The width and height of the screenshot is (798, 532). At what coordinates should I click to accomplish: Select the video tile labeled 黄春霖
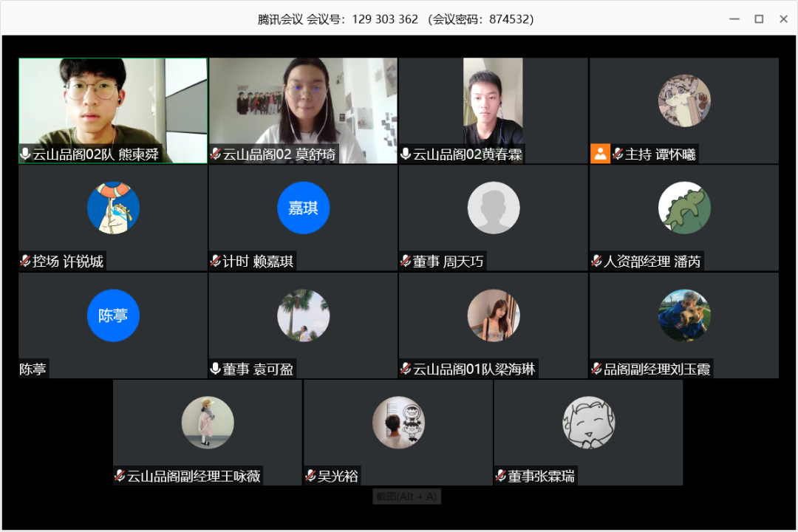(493, 103)
